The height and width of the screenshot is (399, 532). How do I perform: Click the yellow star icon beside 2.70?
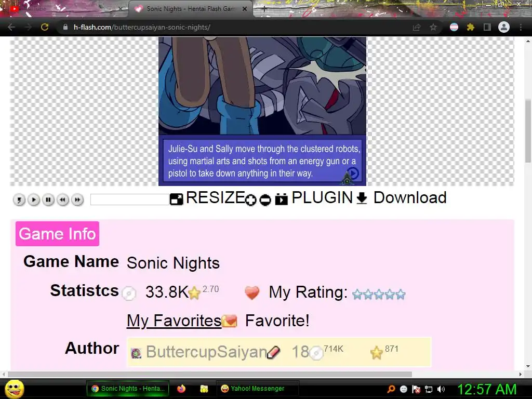click(x=194, y=293)
